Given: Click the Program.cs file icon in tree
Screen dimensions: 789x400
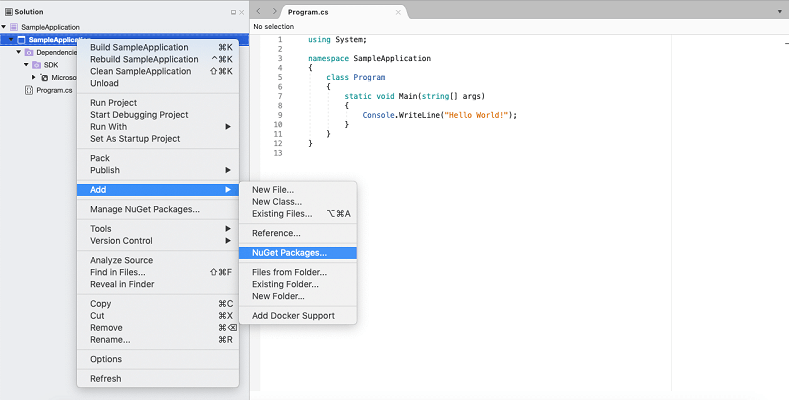Looking at the screenshot, I should (x=29, y=90).
